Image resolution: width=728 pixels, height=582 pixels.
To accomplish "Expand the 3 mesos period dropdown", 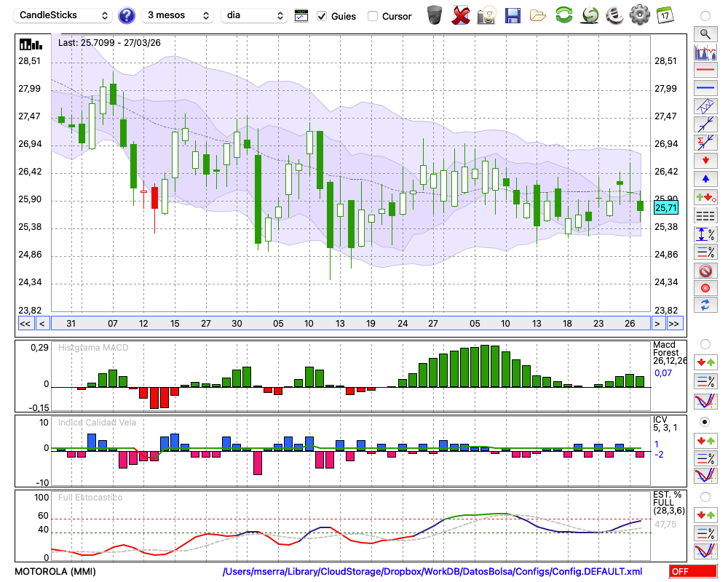I will [178, 15].
